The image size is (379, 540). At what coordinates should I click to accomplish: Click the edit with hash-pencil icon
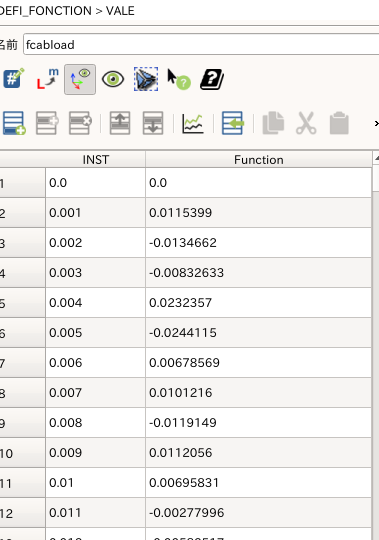tap(14, 79)
